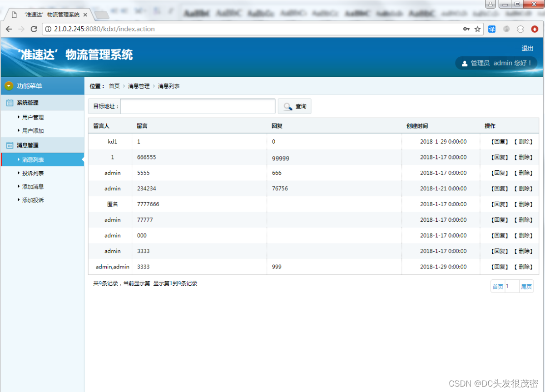Reply to message 77777

pyautogui.click(x=500, y=220)
